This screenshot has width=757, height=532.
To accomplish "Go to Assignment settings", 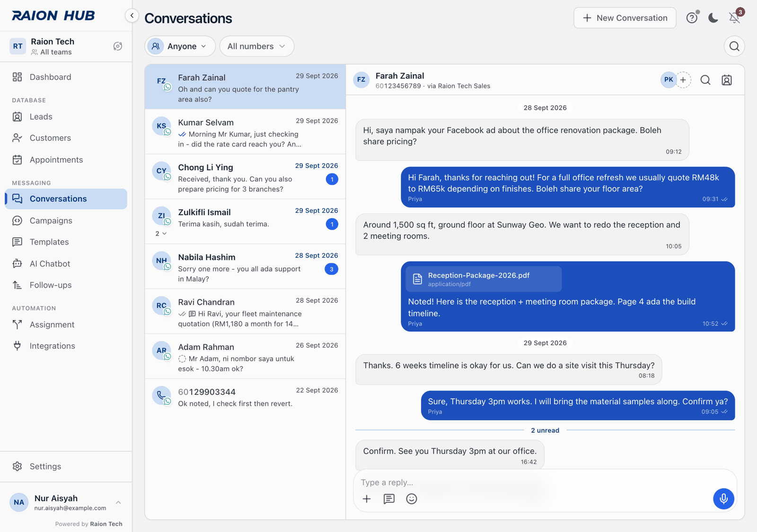I will pyautogui.click(x=66, y=324).
